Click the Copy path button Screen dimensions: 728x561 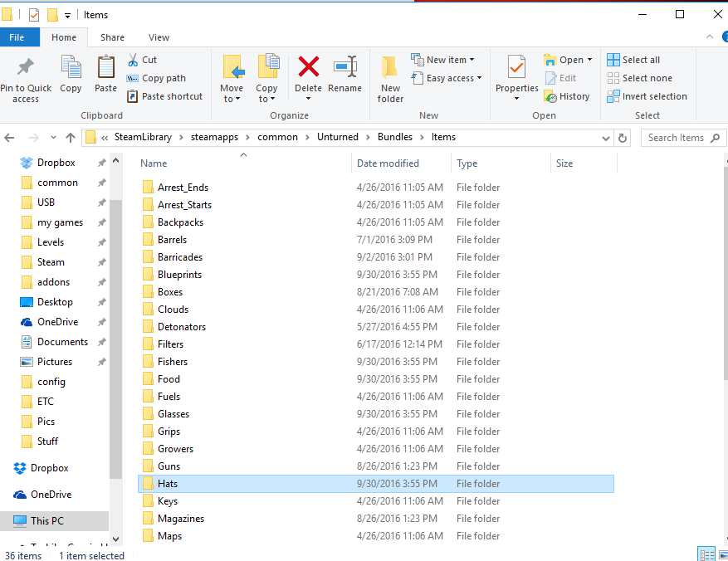pyautogui.click(x=156, y=78)
